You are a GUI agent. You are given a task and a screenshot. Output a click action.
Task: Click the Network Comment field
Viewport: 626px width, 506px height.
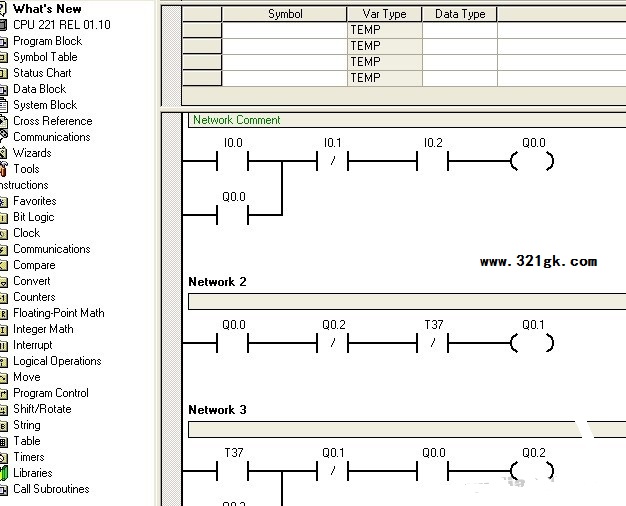400,120
